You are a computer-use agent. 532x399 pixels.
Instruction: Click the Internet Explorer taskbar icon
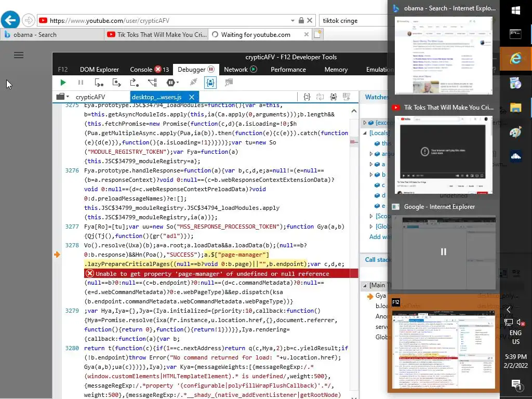pos(516,58)
